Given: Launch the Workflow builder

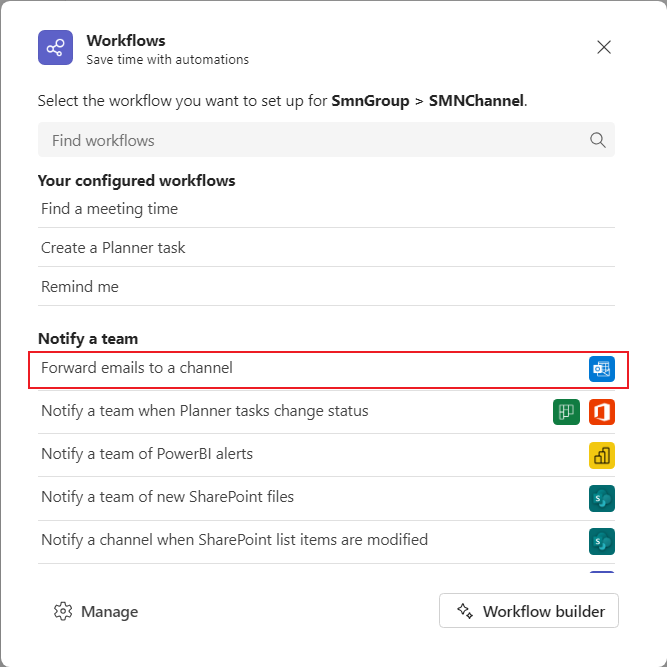Looking at the screenshot, I should click(x=529, y=611).
